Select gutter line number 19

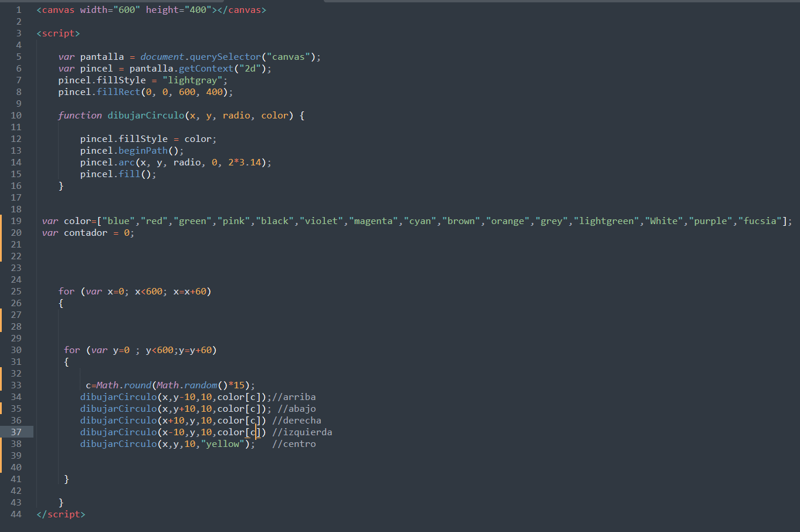pyautogui.click(x=16, y=221)
